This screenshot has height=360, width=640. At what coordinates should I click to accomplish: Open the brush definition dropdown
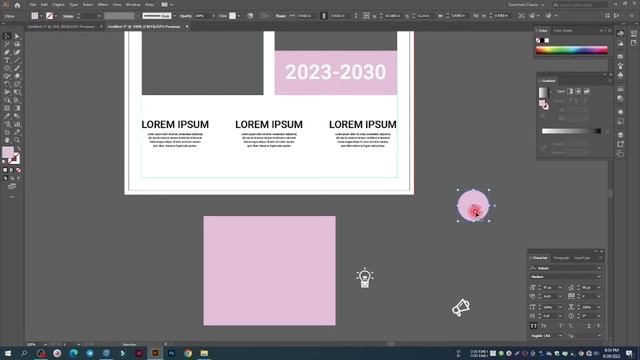point(174,16)
